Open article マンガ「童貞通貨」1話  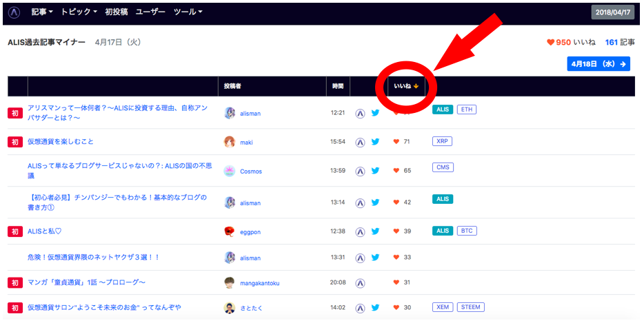(87, 282)
